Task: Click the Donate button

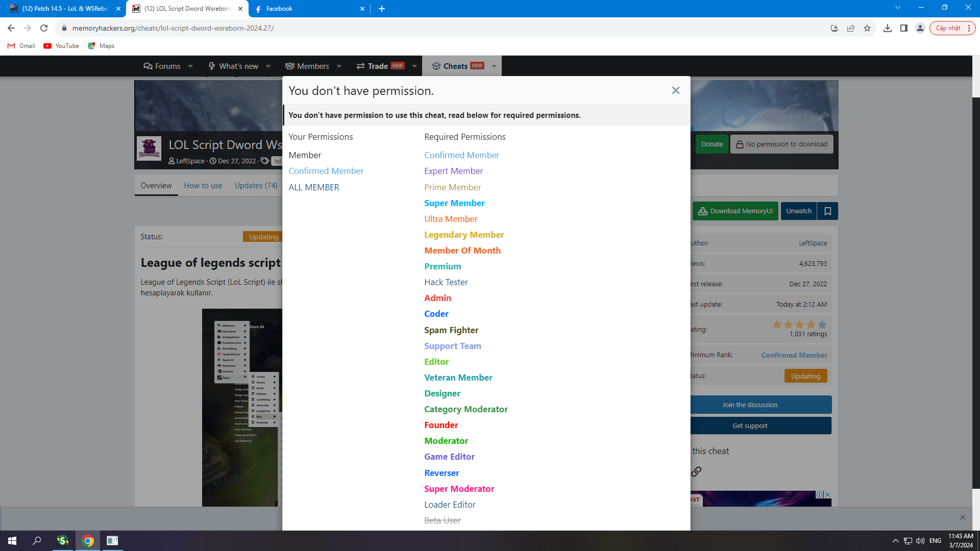Action: (x=712, y=144)
